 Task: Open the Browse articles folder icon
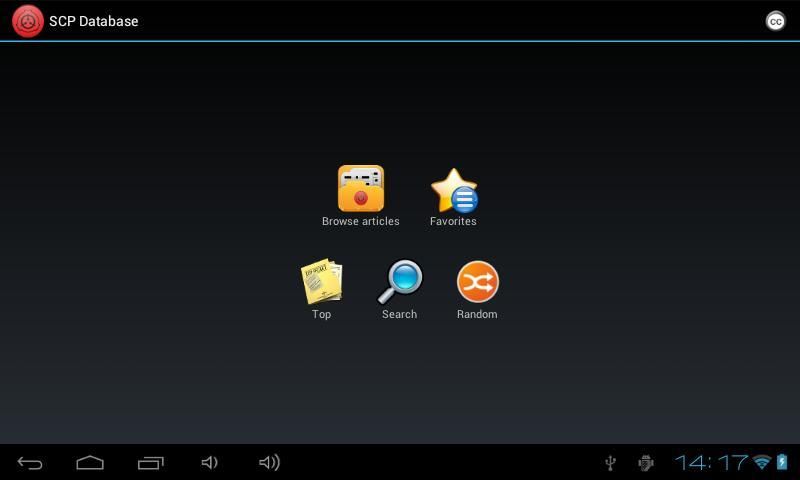(360, 189)
